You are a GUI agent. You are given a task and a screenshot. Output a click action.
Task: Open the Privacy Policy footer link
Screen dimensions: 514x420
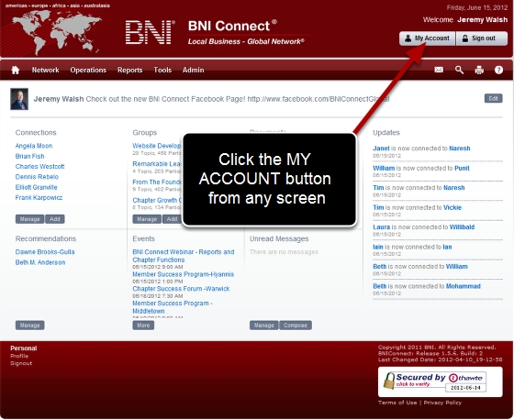pyautogui.click(x=442, y=403)
